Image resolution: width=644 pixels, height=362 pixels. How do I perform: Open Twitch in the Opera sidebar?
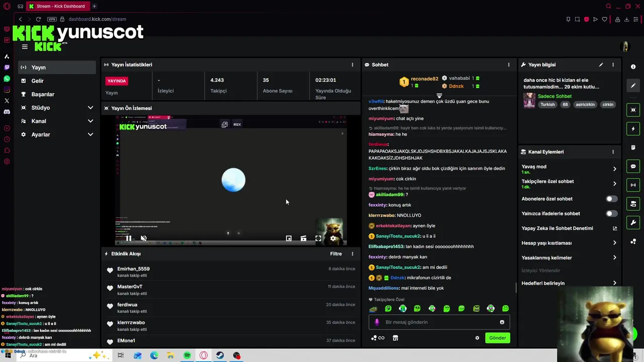click(7, 67)
